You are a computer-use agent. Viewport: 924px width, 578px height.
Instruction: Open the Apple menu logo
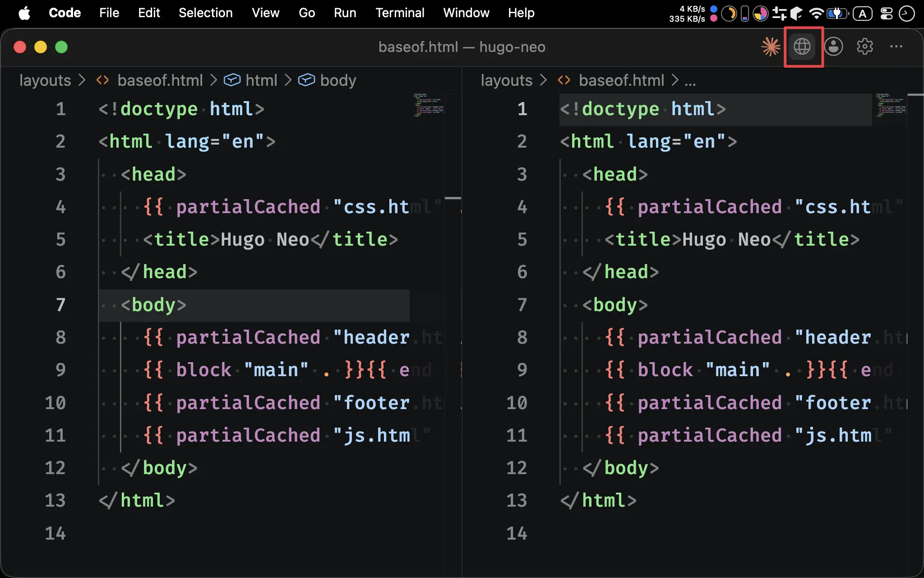tap(24, 13)
